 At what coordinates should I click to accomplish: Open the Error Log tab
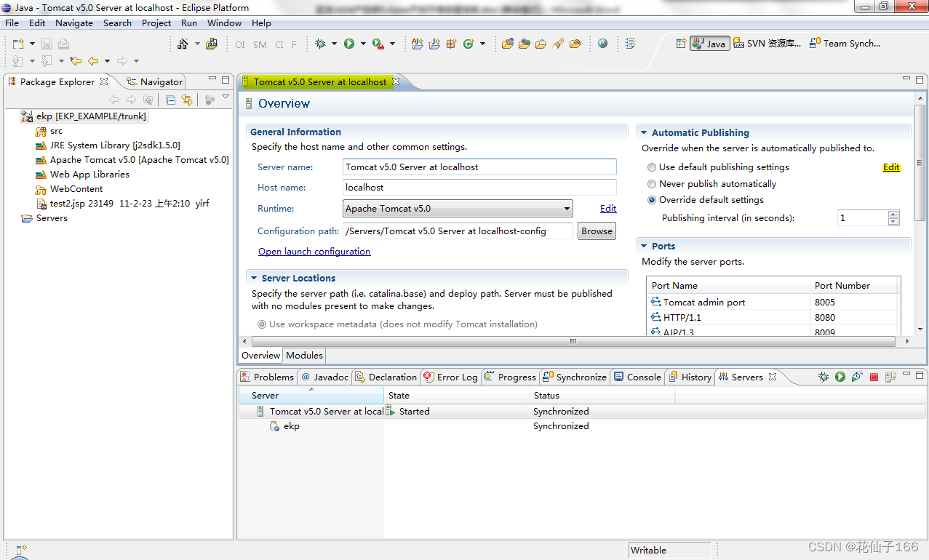coord(450,377)
